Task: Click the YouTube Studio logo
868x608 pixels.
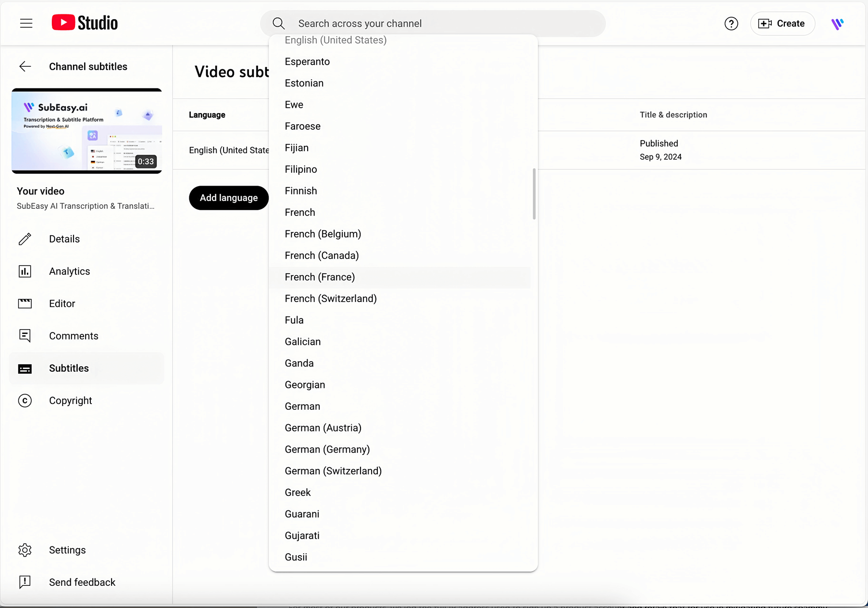Action: (85, 23)
